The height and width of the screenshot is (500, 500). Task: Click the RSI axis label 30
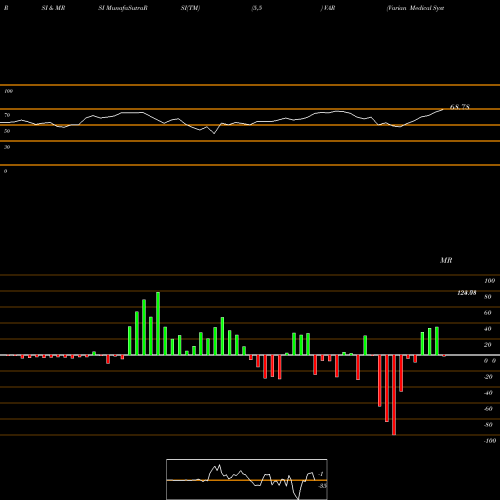click(x=7, y=147)
